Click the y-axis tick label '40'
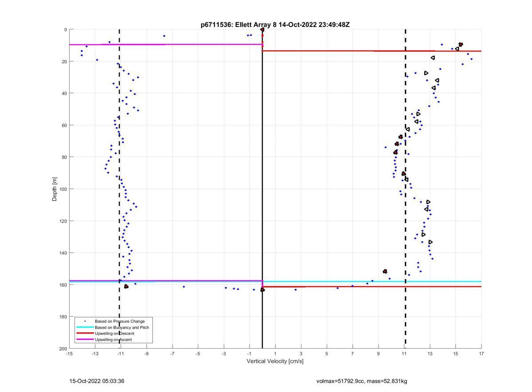Image resolution: width=532 pixels, height=392 pixels. pyautogui.click(x=64, y=93)
